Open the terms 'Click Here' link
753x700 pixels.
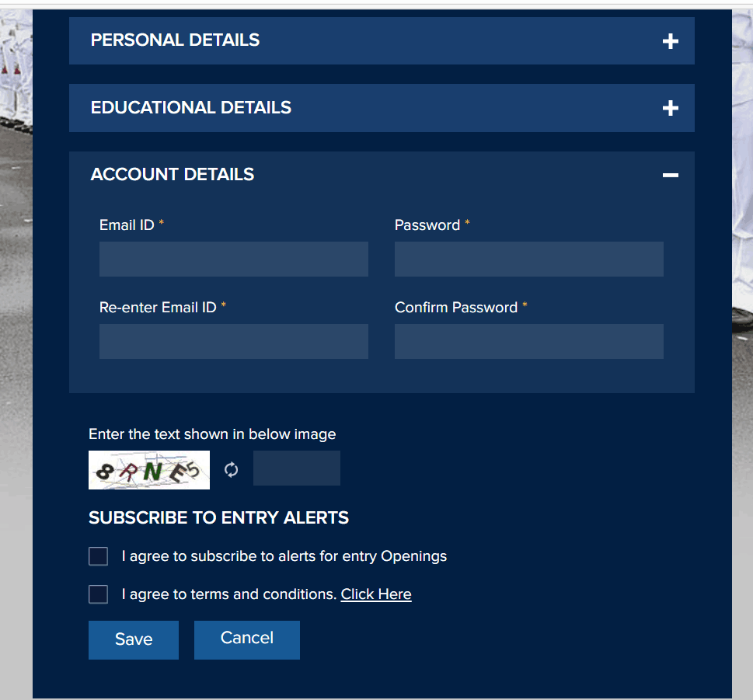376,594
